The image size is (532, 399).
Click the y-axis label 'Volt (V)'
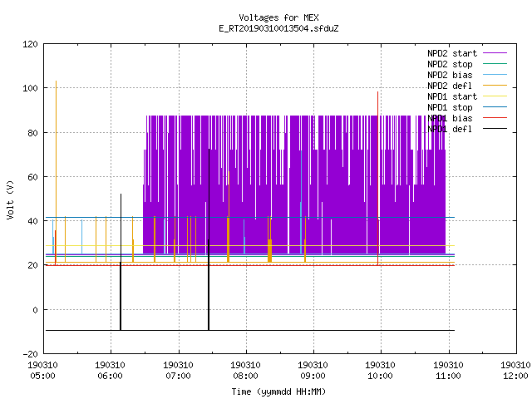click(x=10, y=200)
